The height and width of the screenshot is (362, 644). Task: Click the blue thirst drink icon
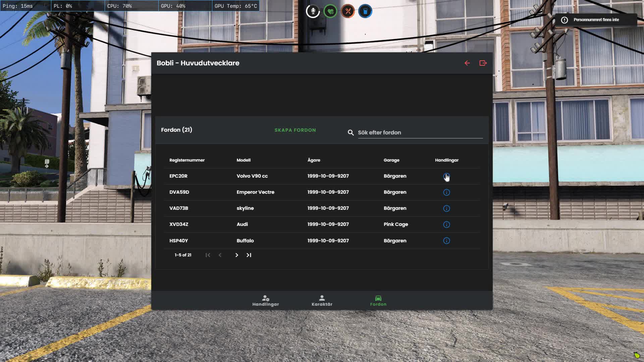point(365,11)
